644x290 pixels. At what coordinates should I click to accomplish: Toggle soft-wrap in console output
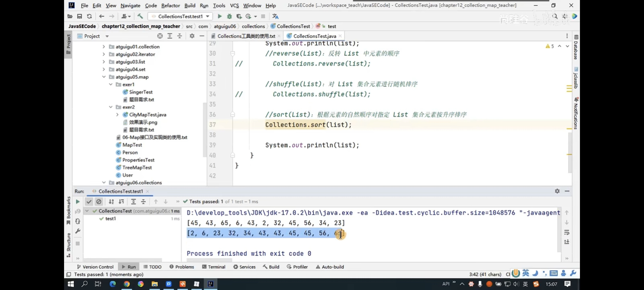pos(566,232)
